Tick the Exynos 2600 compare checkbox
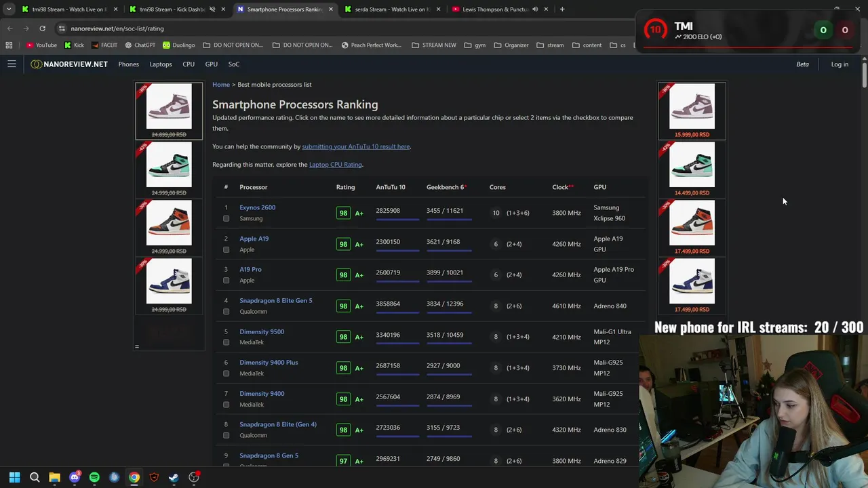Viewport: 868px width, 488px height. 226,218
